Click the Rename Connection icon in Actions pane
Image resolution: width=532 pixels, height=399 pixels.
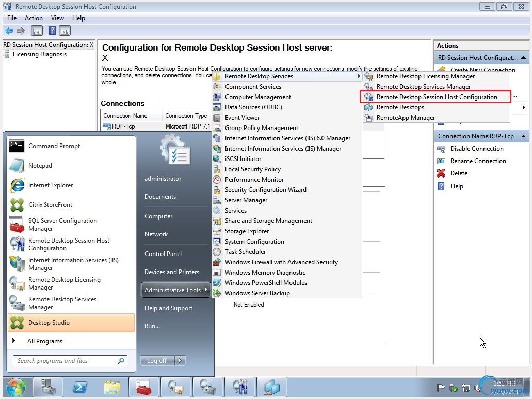point(441,161)
